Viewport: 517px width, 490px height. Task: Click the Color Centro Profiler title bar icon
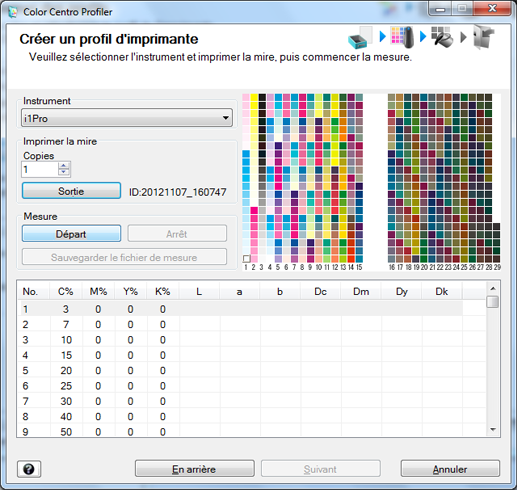(13, 12)
